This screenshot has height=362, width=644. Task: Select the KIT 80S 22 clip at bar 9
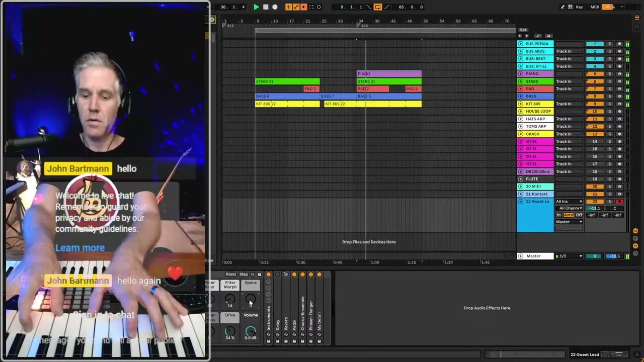click(x=287, y=104)
